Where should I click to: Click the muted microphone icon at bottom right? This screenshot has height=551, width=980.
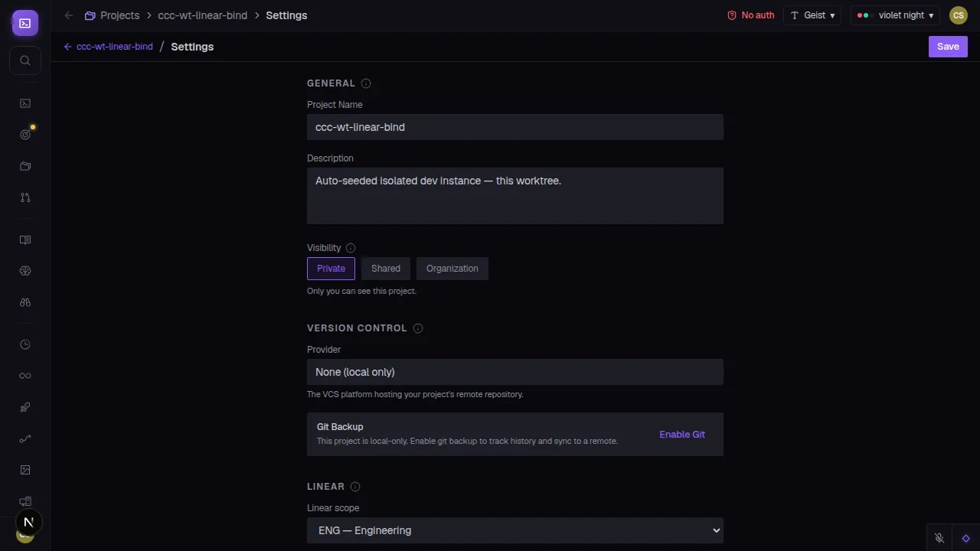point(939,538)
